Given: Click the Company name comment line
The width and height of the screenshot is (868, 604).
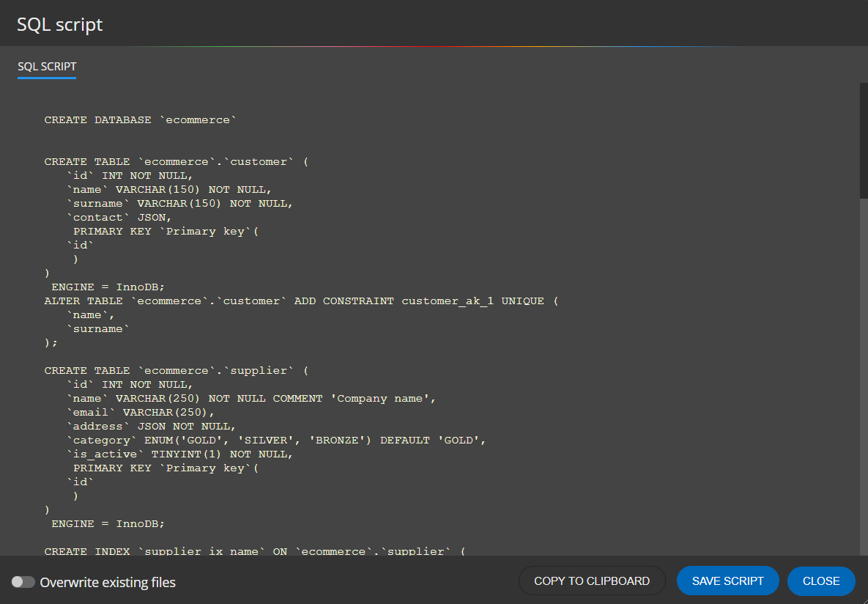Looking at the screenshot, I should pos(251,399).
